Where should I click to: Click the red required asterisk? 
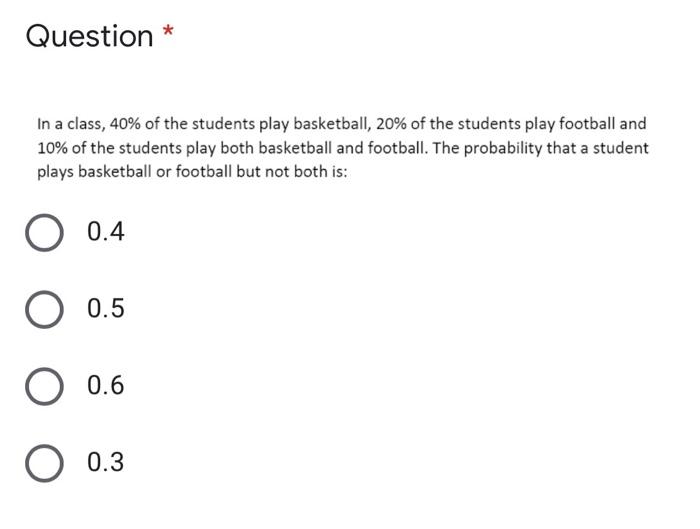(x=168, y=31)
